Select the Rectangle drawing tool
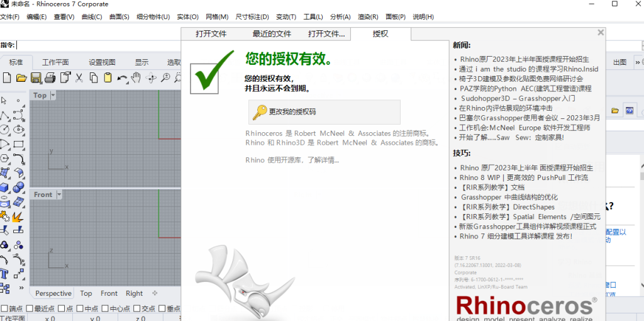The image size is (644, 321). pos(18,144)
